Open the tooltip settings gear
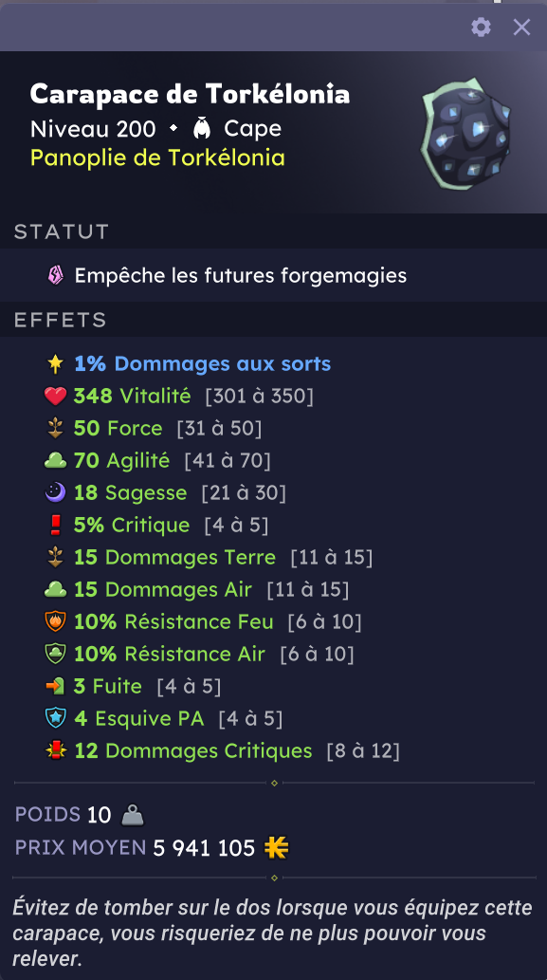The image size is (547, 980). tap(481, 27)
